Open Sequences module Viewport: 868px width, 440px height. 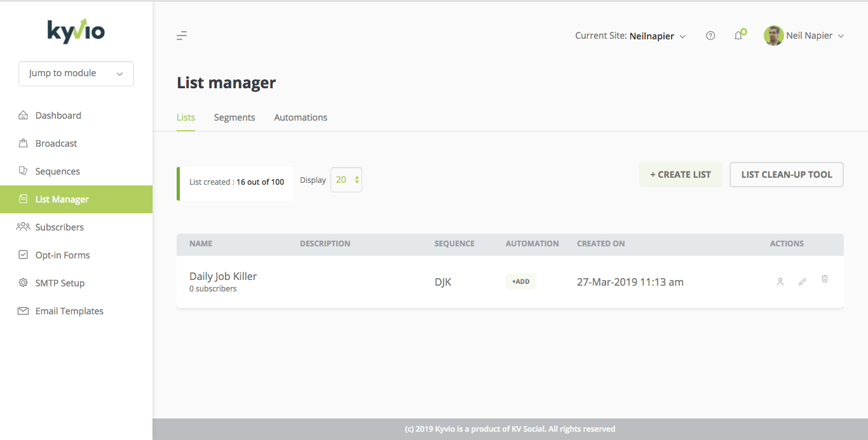pyautogui.click(x=76, y=171)
